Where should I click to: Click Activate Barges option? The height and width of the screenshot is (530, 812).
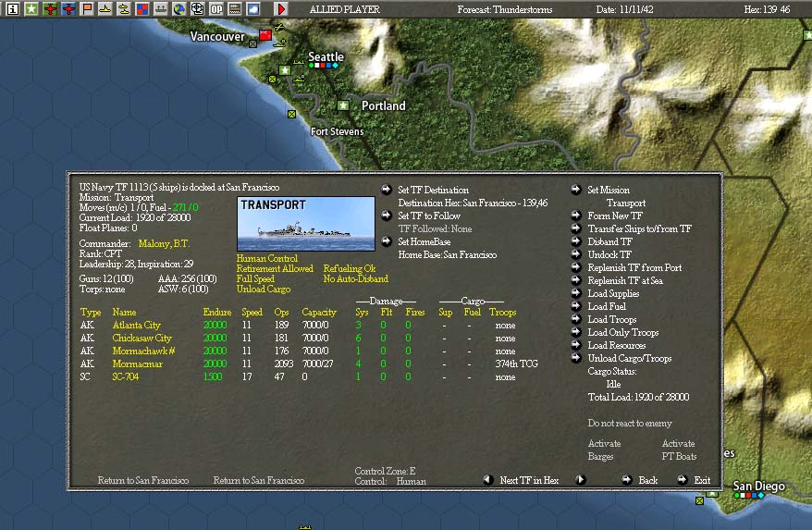604,450
